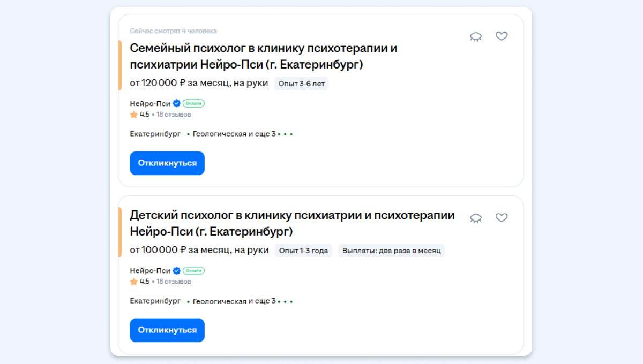Hide the Семейный психолог vacancy with eye icon
643x364 pixels.
coord(475,36)
